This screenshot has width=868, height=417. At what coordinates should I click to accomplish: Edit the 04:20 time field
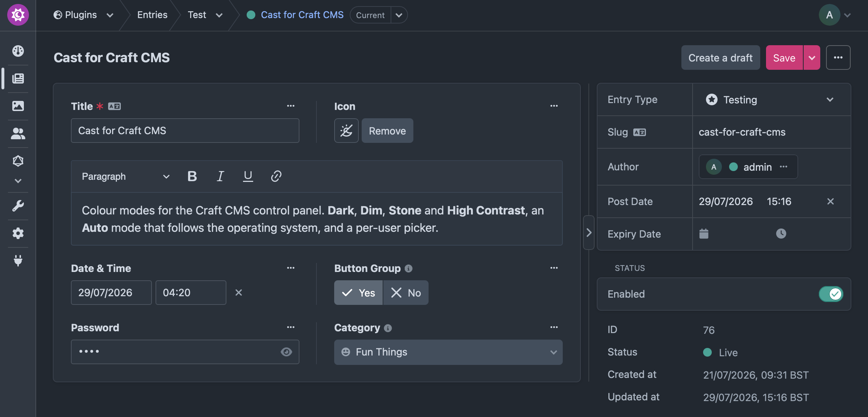coord(191,293)
